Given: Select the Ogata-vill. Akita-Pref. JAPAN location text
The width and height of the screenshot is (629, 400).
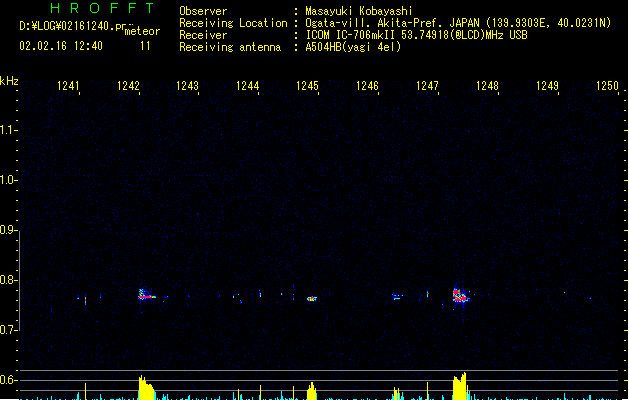Looking at the screenshot, I should [x=458, y=23].
